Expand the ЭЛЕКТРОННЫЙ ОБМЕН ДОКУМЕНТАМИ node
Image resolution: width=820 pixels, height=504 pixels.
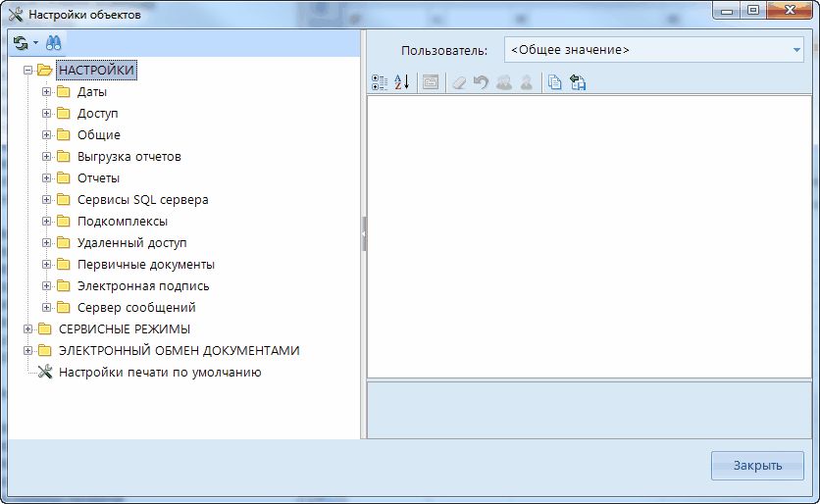pos(27,351)
